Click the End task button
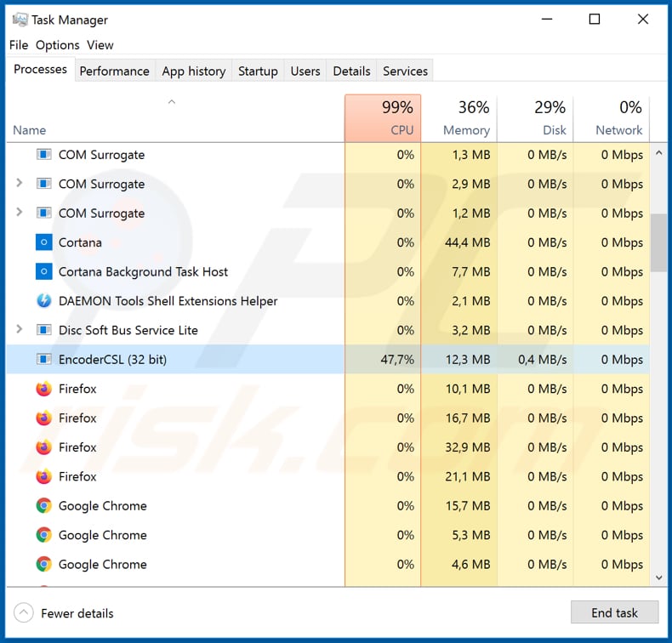 [x=614, y=612]
